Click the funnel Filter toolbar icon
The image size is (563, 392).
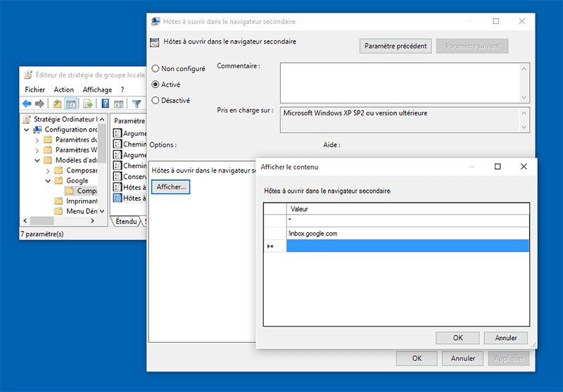coord(137,103)
